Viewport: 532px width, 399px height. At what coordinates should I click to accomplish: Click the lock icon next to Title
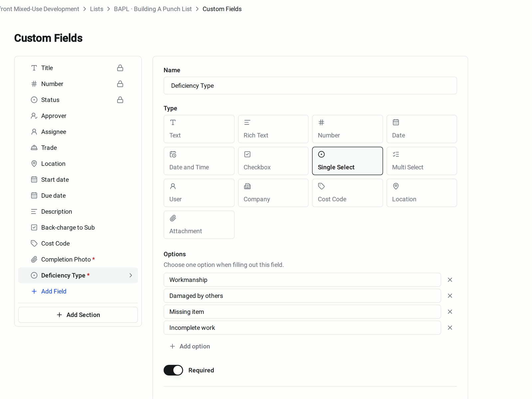pyautogui.click(x=120, y=68)
